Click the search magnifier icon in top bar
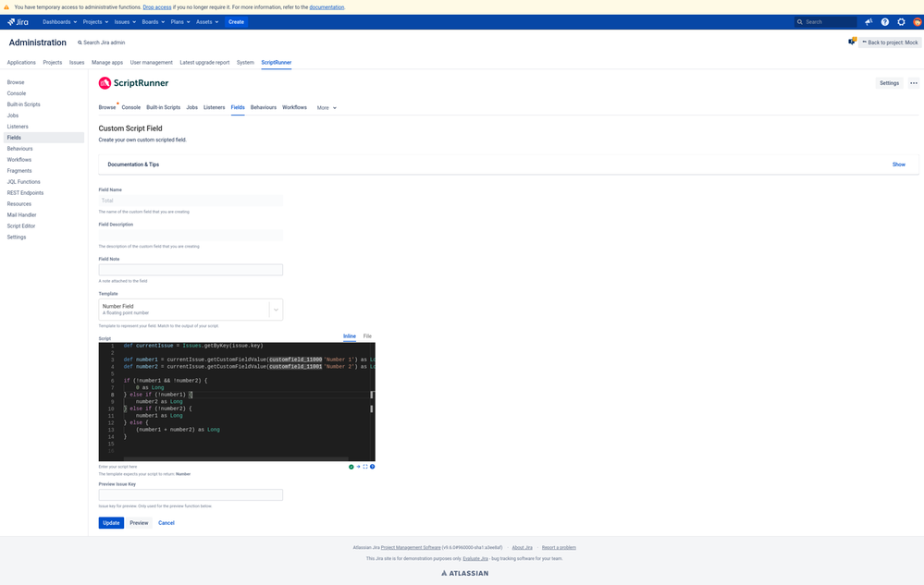This screenshot has height=585, width=924. (800, 22)
